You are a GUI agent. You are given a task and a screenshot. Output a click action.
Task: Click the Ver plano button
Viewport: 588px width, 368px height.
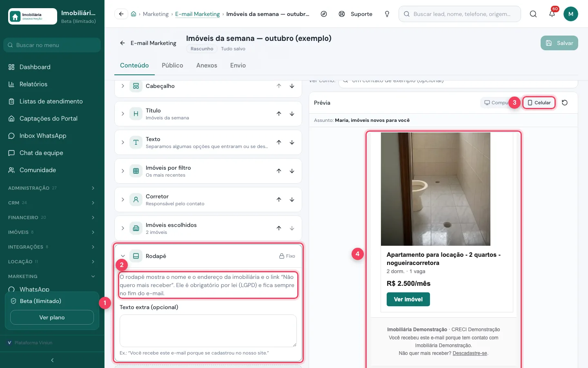[x=52, y=317]
